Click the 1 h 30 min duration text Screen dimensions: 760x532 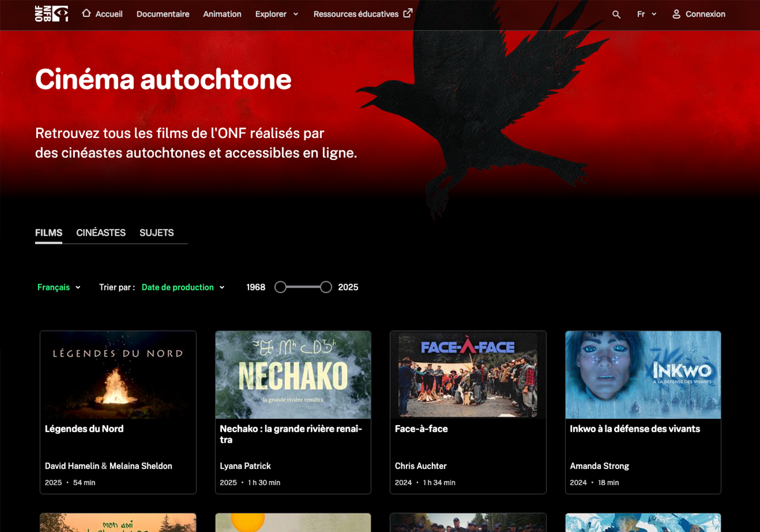(x=264, y=483)
